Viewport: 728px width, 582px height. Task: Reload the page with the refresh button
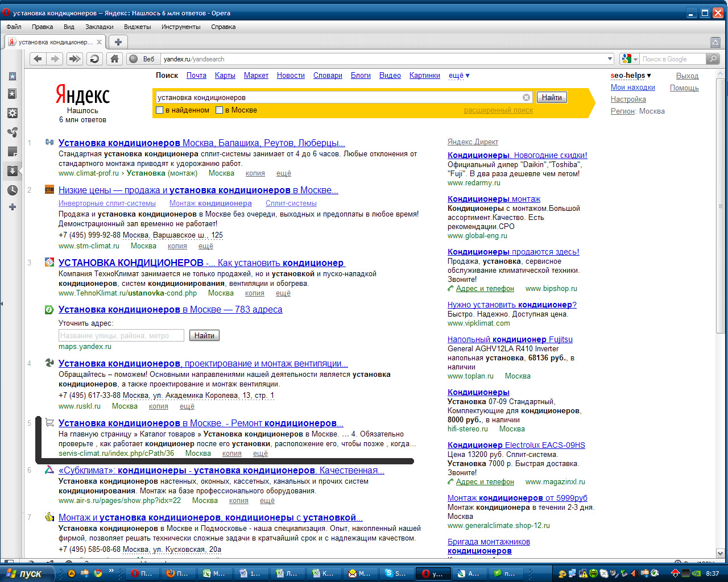coord(94,59)
